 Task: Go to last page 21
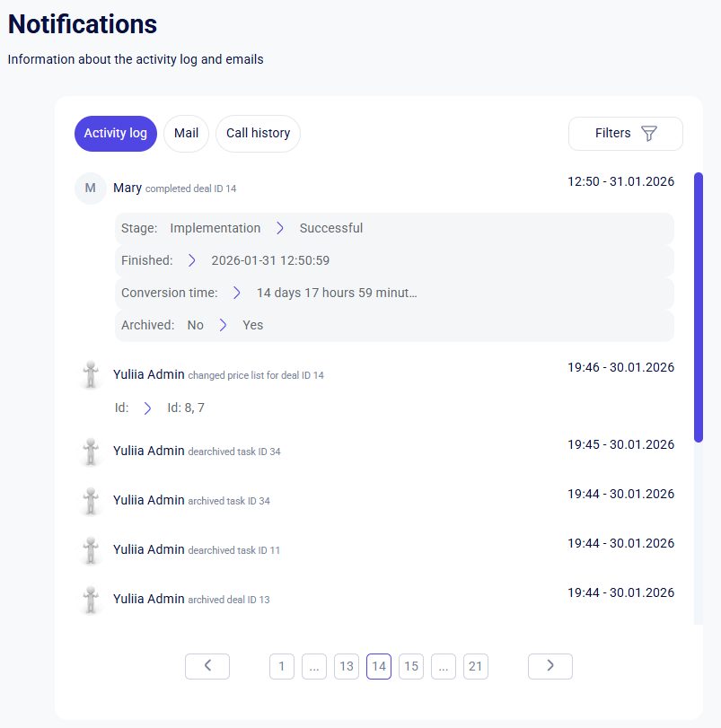(475, 666)
